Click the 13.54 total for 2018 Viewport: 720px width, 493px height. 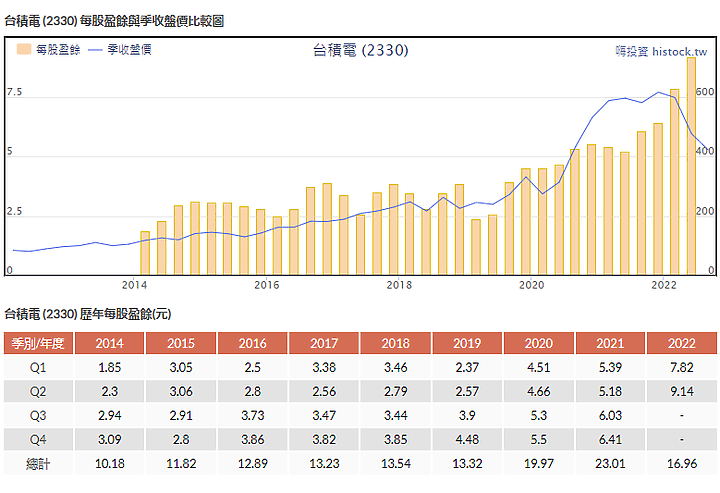point(396,464)
